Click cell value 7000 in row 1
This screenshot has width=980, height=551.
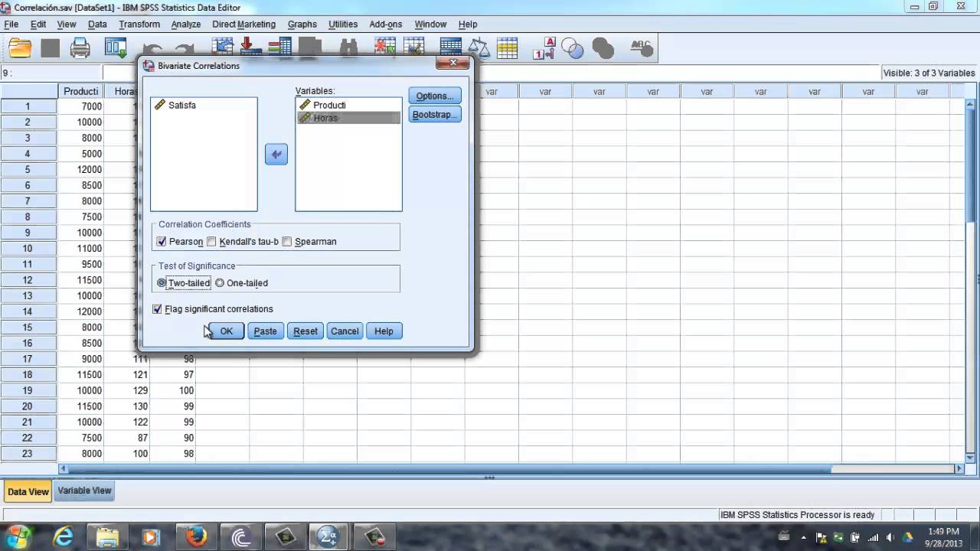pyautogui.click(x=80, y=106)
